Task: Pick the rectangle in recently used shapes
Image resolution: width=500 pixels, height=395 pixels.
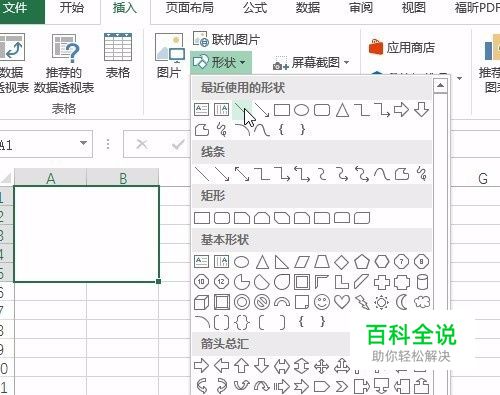Action: point(282,110)
